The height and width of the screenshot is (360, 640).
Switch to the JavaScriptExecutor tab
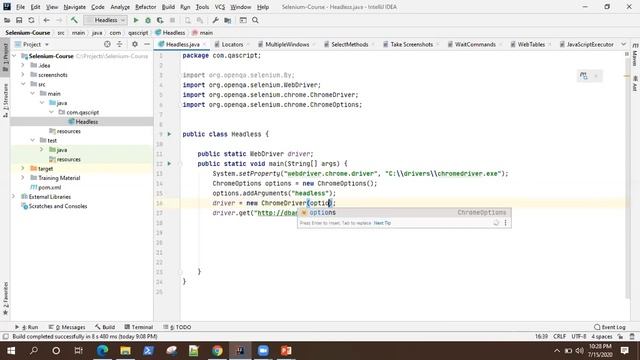click(x=590, y=44)
